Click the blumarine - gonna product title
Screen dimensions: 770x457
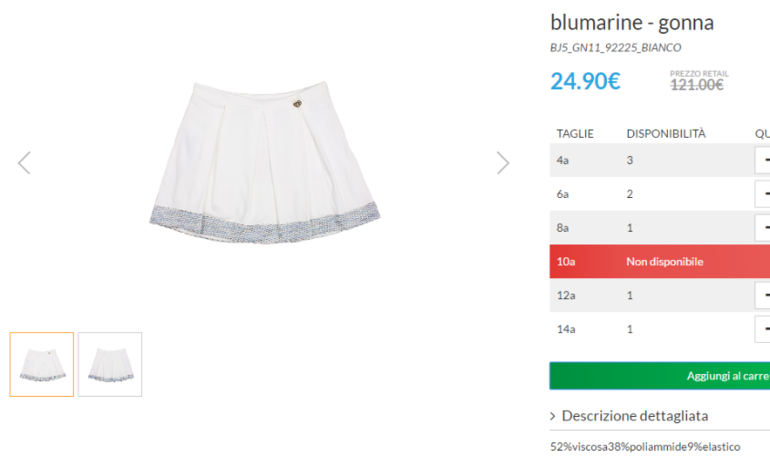(x=632, y=22)
